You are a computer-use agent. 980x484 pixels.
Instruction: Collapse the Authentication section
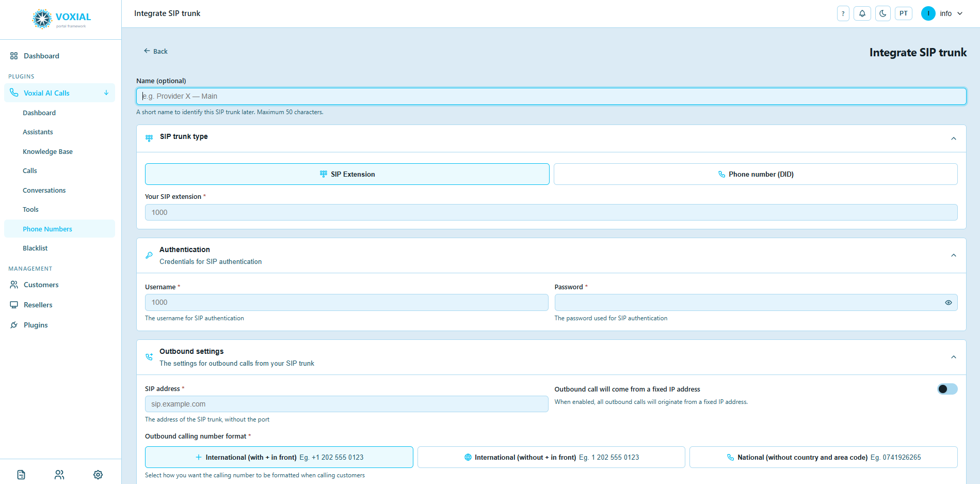(954, 255)
